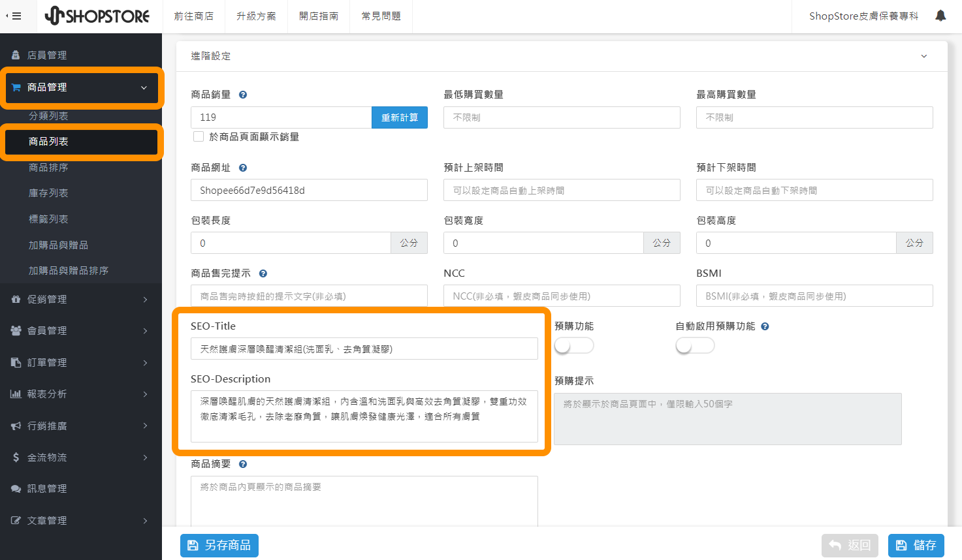Image resolution: width=962 pixels, height=560 pixels.
Task: Click the 另存商品 button
Action: point(219,546)
